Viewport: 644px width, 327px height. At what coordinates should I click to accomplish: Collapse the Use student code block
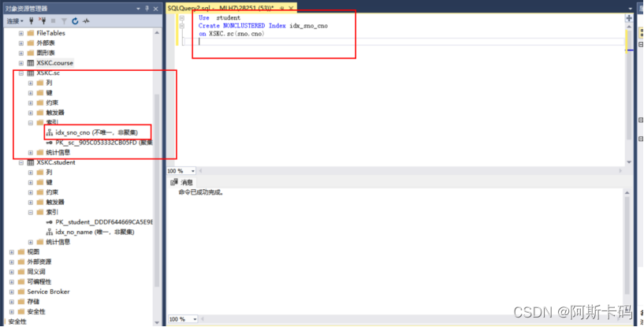[x=182, y=18]
